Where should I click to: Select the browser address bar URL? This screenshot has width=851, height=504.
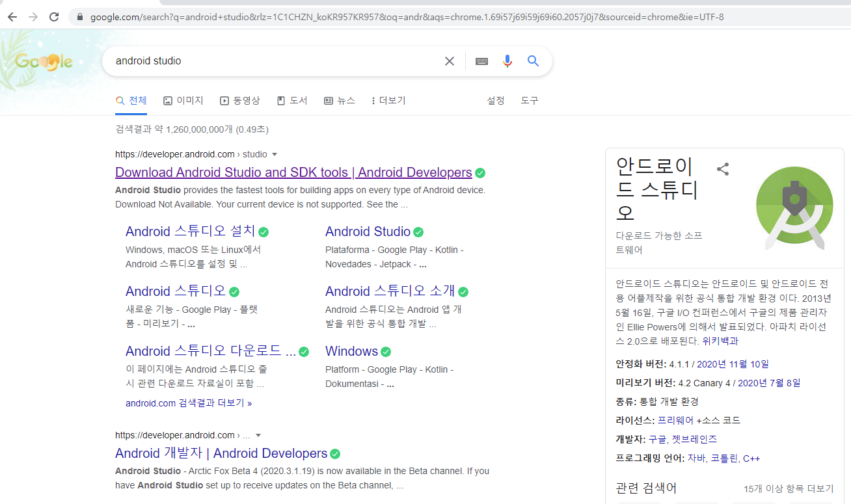[x=407, y=17]
